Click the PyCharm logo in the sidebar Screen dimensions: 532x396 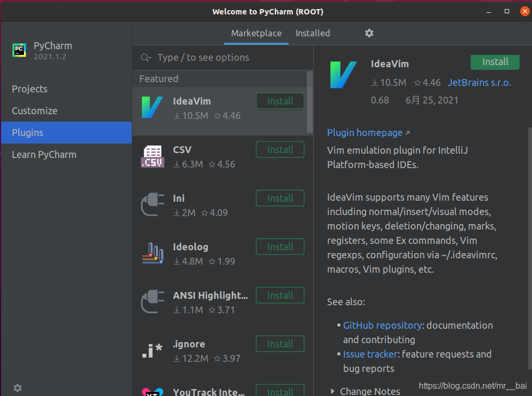pyautogui.click(x=20, y=50)
